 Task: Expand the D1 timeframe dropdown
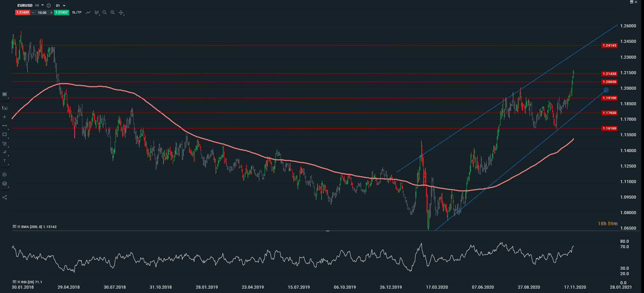[x=61, y=5]
